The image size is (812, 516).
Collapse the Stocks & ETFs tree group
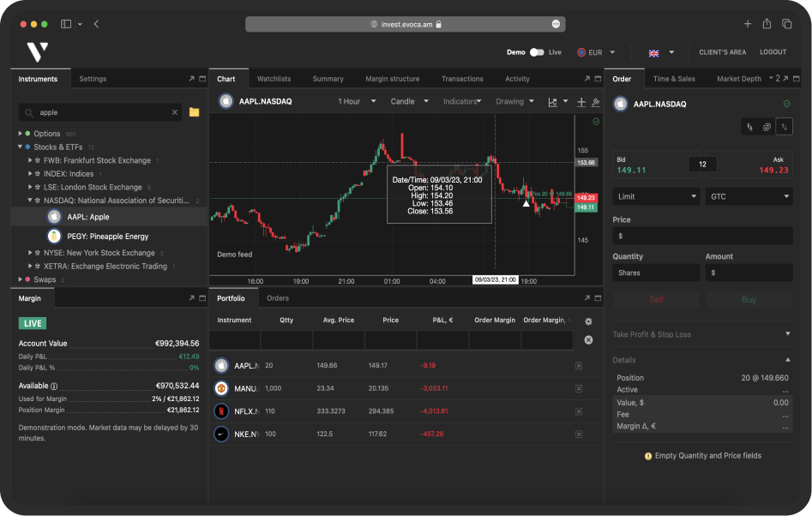[21, 147]
